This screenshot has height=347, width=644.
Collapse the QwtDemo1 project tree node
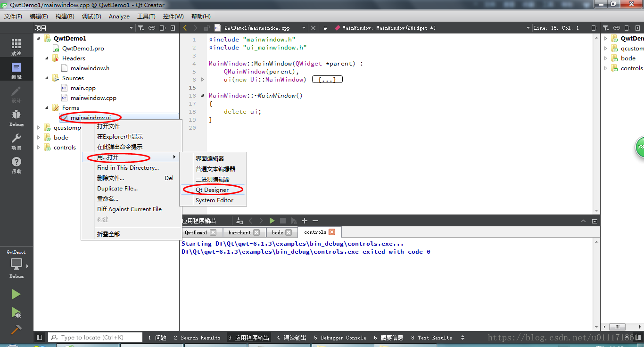(39, 38)
